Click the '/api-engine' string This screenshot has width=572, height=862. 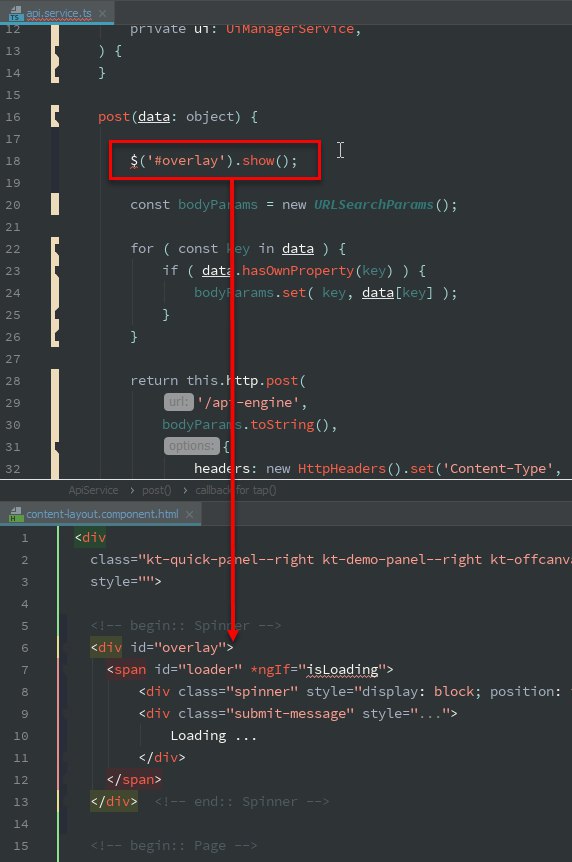pos(248,402)
